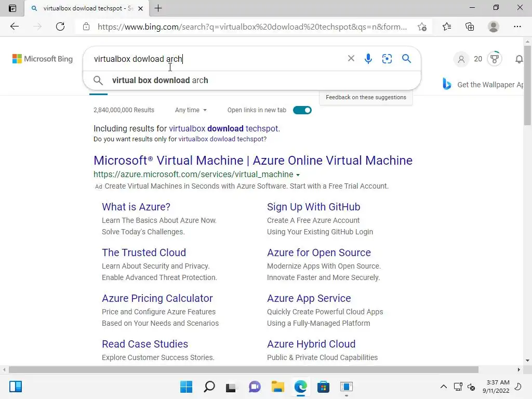Click the Bing b logo near Wallpaper

coord(447,84)
